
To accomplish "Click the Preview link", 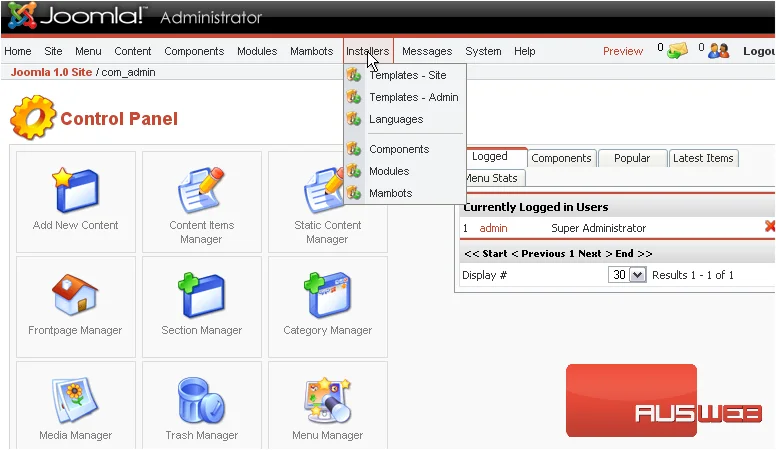I will [623, 51].
